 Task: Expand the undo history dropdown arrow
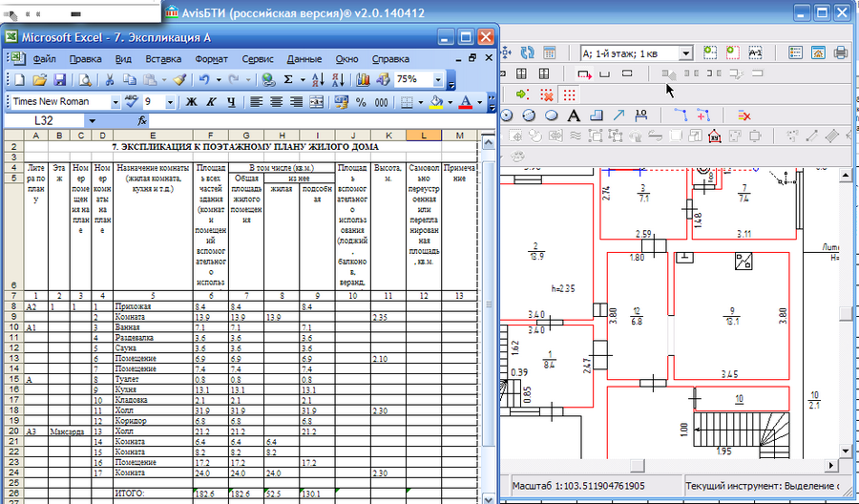(x=218, y=80)
